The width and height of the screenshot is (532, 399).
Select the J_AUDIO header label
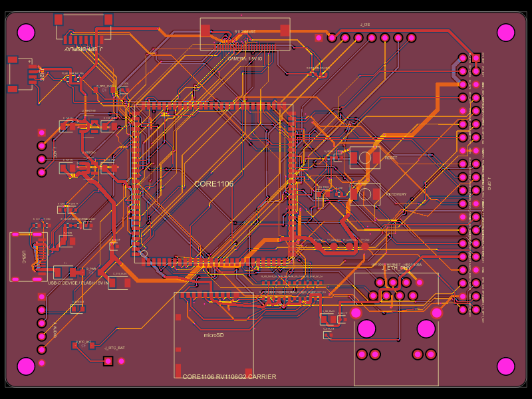(x=55, y=330)
